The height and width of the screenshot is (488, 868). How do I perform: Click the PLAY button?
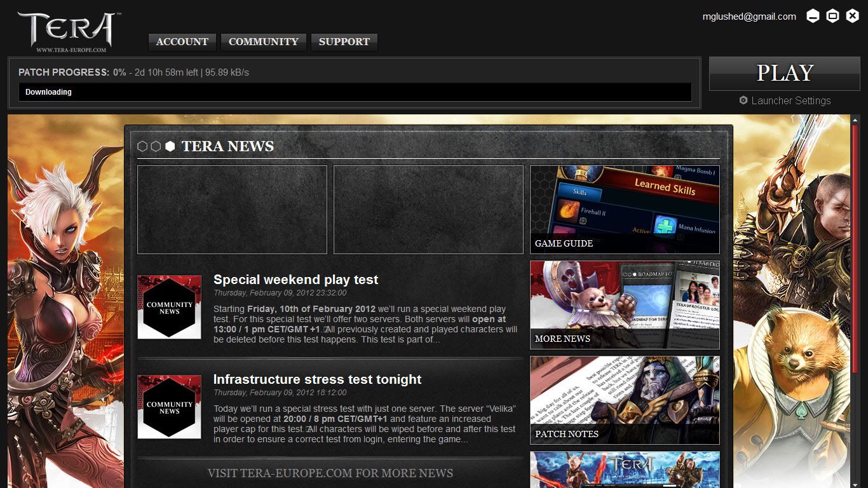(785, 73)
